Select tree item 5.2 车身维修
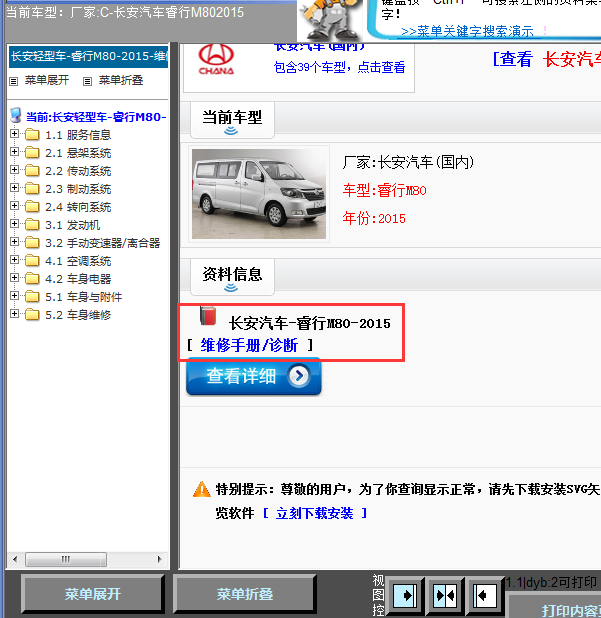The width and height of the screenshot is (601, 618). 78,315
